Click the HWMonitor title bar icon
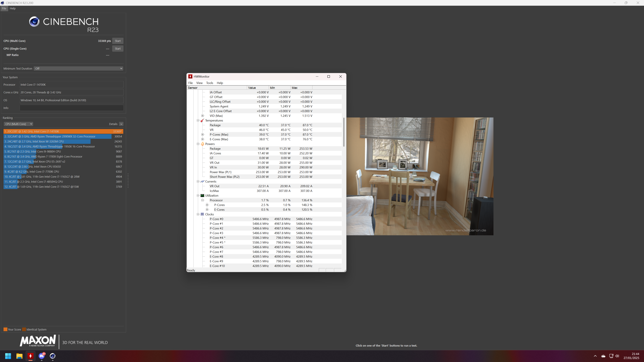The height and width of the screenshot is (362, 644). [190, 77]
